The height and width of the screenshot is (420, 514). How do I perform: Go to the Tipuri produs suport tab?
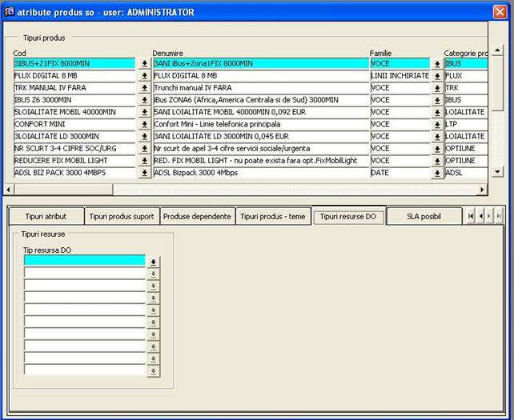click(121, 217)
